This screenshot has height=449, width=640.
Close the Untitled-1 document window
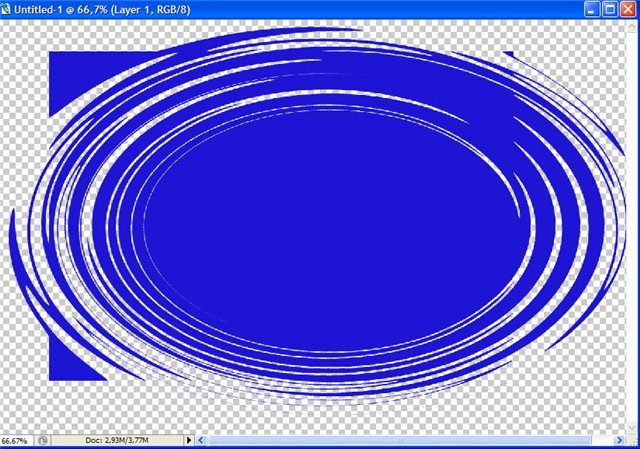629,8
